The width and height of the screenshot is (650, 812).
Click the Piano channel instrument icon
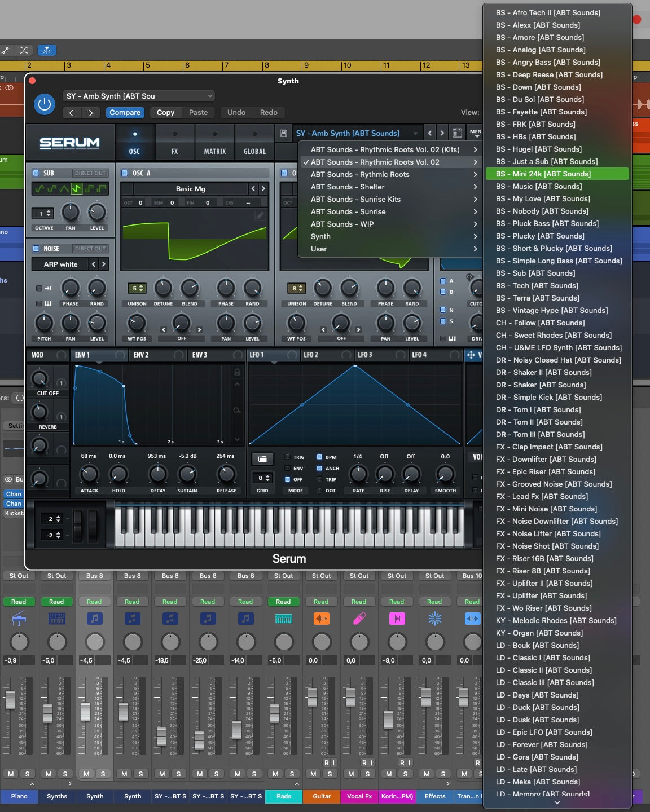click(x=19, y=619)
